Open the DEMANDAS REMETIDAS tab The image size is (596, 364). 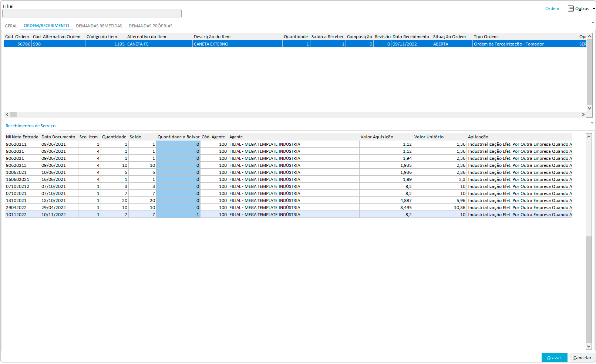[99, 26]
